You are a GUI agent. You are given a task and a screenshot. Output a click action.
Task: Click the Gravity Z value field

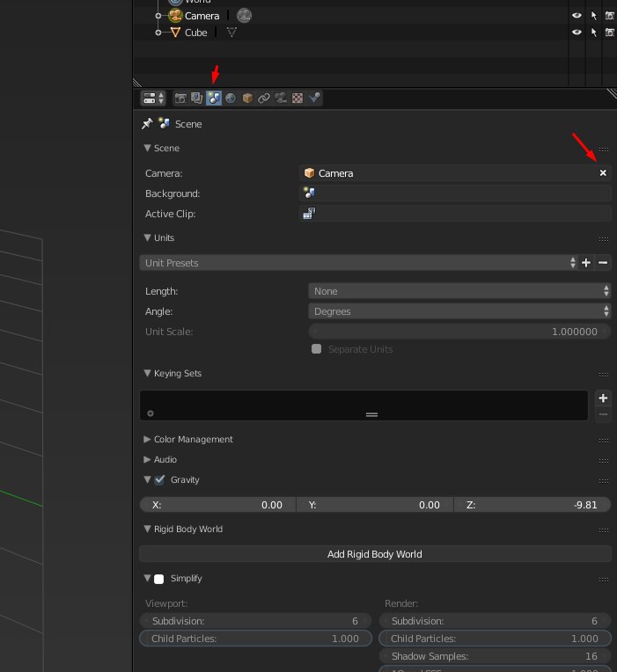(533, 505)
